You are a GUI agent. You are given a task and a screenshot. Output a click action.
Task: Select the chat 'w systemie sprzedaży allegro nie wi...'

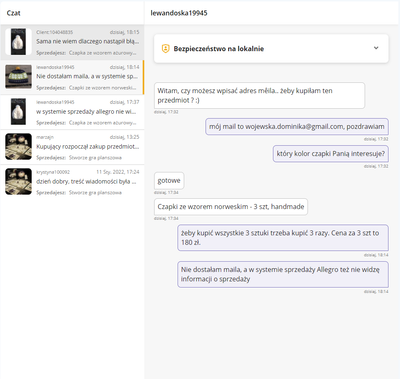tap(72, 112)
